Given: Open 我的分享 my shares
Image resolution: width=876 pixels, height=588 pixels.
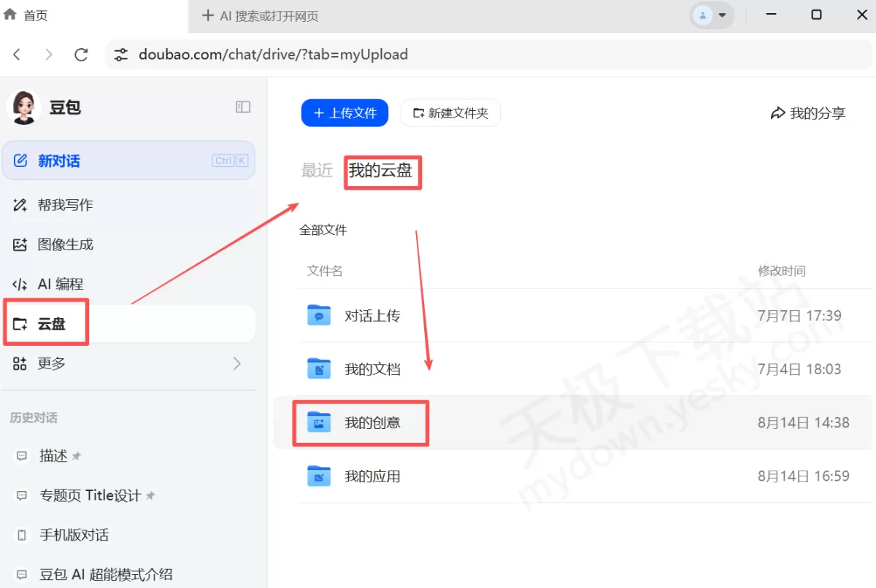Looking at the screenshot, I should (x=808, y=113).
